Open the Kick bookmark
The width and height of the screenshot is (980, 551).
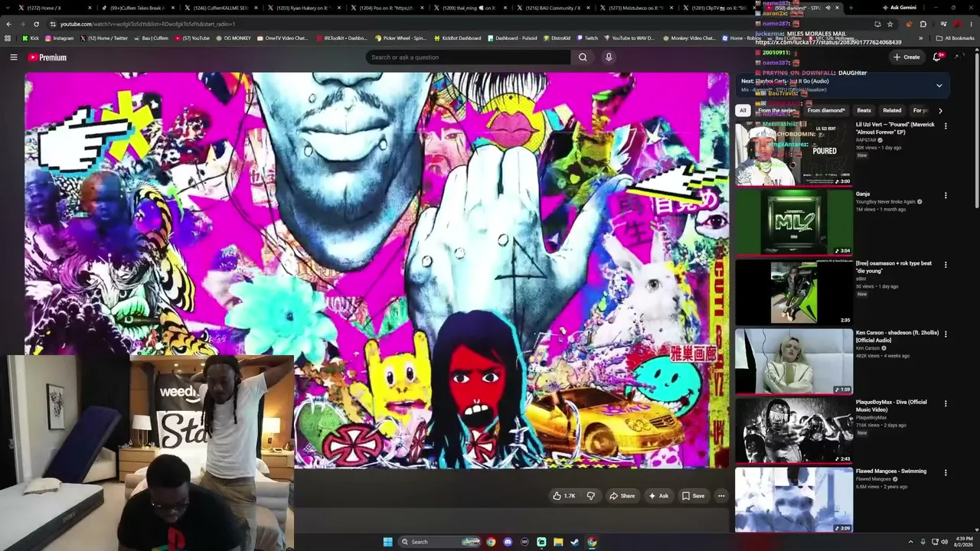tap(31, 37)
